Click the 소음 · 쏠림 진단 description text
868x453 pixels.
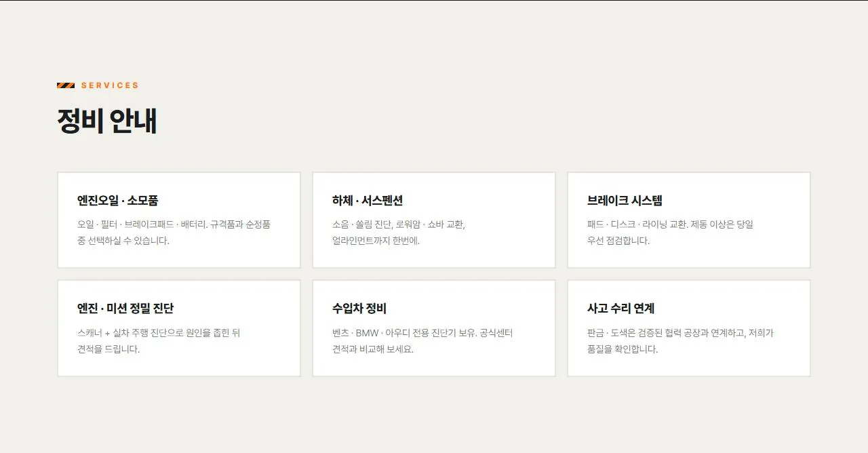399,233
